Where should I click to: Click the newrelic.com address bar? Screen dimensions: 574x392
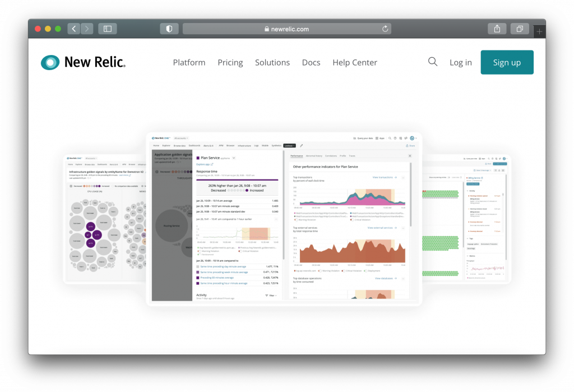click(x=286, y=29)
